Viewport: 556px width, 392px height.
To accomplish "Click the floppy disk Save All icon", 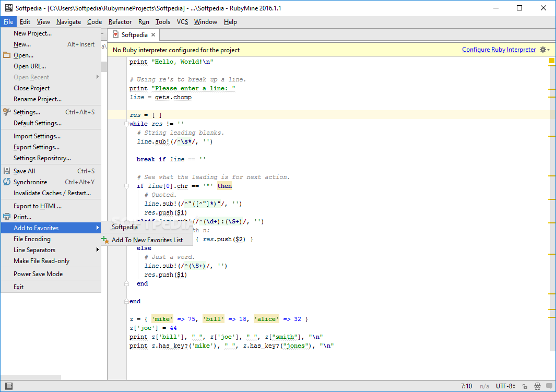I will [x=7, y=171].
